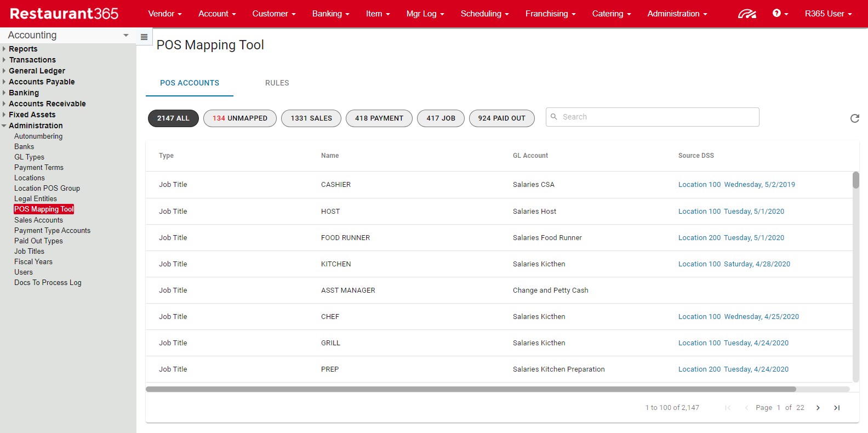The height and width of the screenshot is (433, 868).
Task: Open the Scheduling menu
Action: (485, 14)
